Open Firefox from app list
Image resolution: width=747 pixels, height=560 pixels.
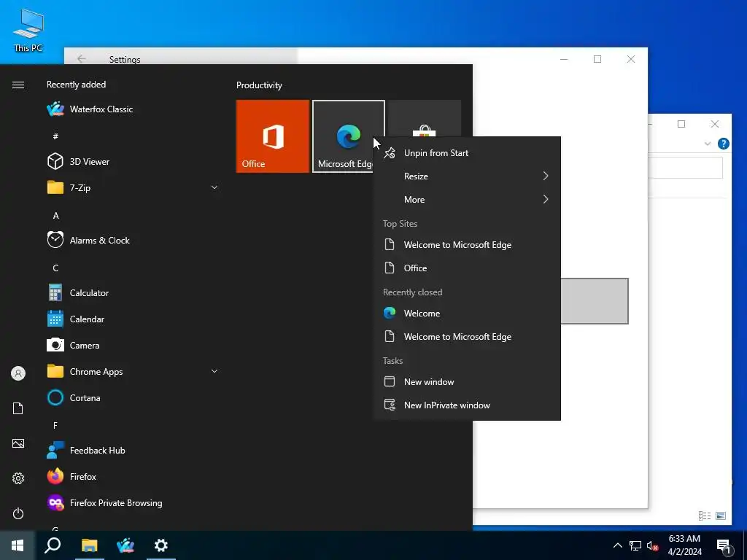coord(133,477)
